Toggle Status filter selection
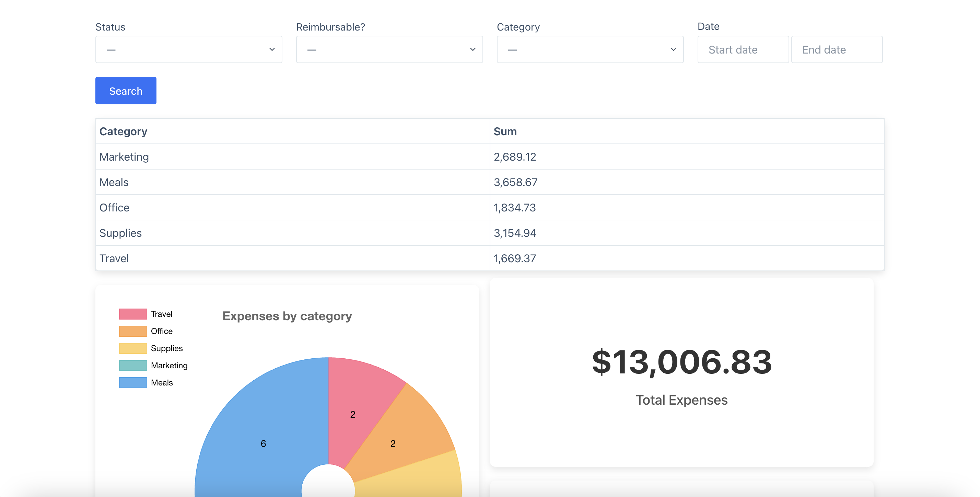This screenshot has width=980, height=497. coord(188,49)
